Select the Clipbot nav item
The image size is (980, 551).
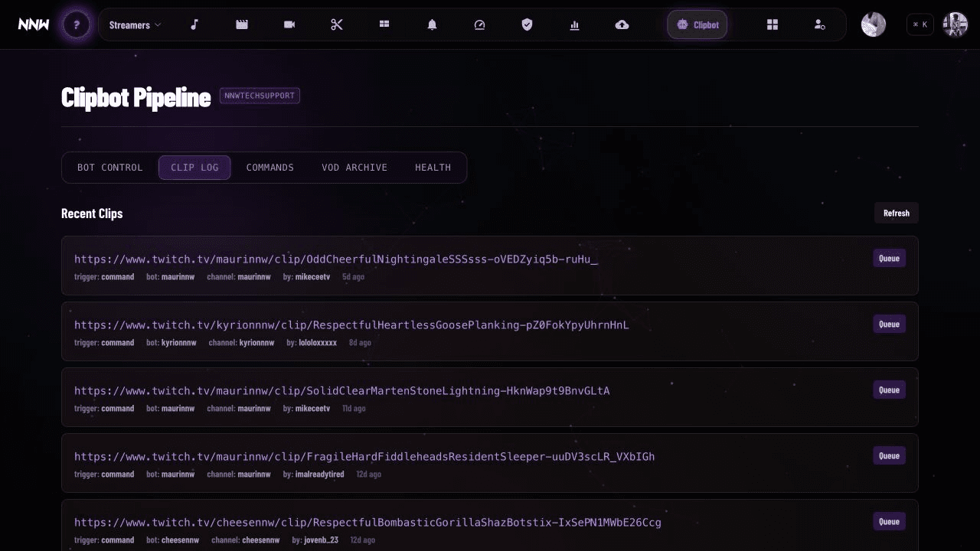(697, 25)
